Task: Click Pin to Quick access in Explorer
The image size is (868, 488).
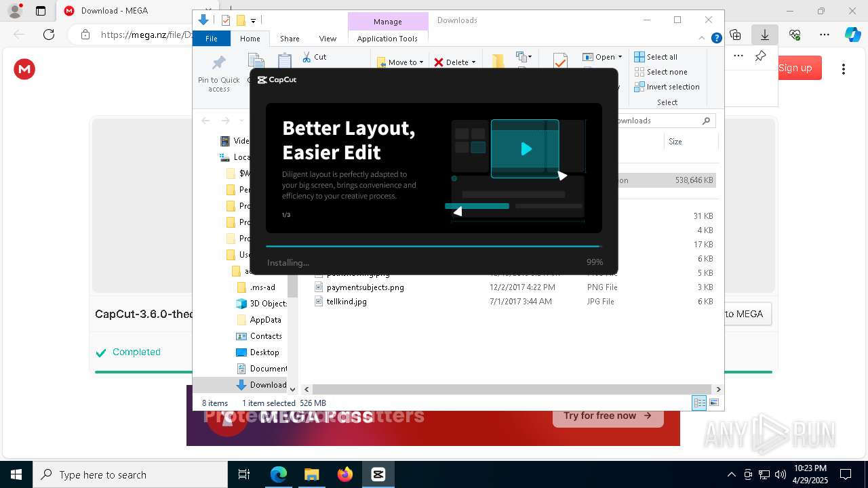Action: point(218,74)
